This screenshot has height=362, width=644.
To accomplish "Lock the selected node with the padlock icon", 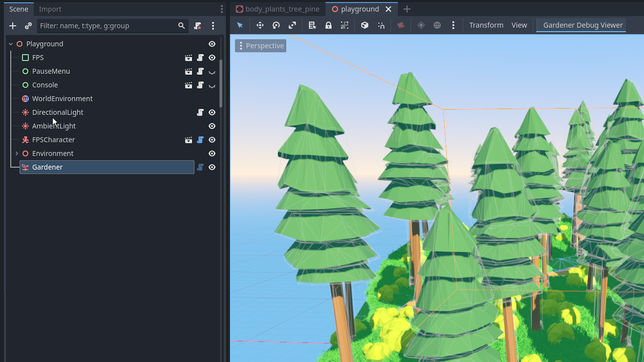I will tap(328, 25).
